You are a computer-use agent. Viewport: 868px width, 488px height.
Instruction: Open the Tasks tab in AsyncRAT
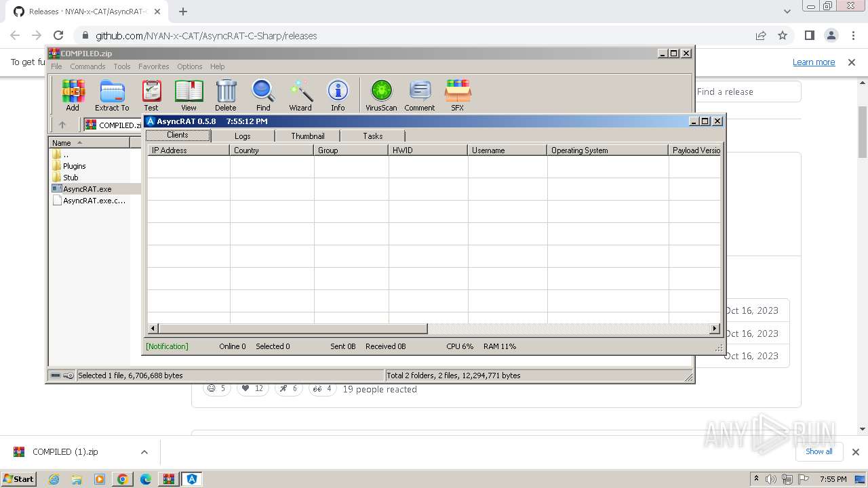(x=373, y=136)
